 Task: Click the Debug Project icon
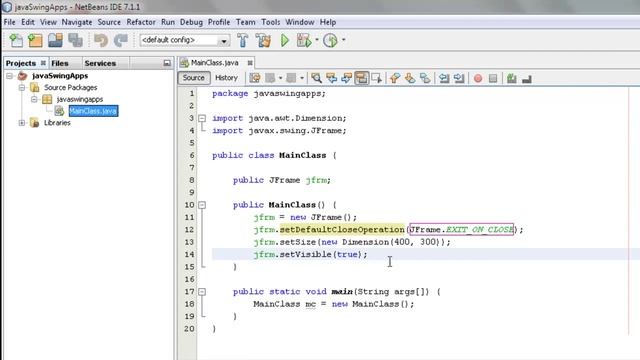pyautogui.click(x=304, y=40)
